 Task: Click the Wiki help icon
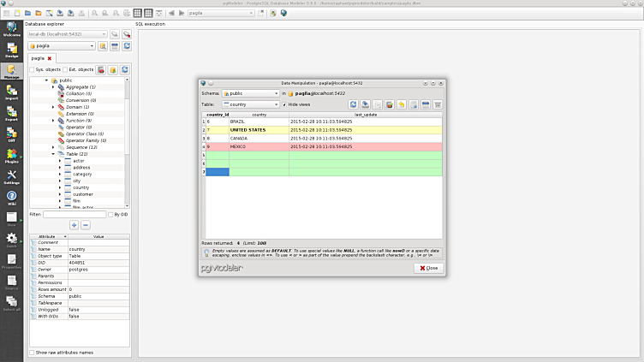coord(12,198)
